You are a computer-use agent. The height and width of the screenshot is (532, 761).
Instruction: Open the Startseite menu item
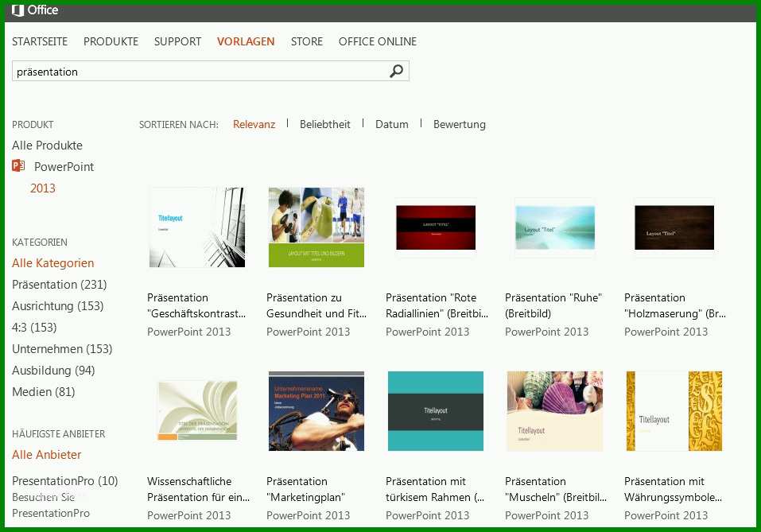(x=40, y=41)
